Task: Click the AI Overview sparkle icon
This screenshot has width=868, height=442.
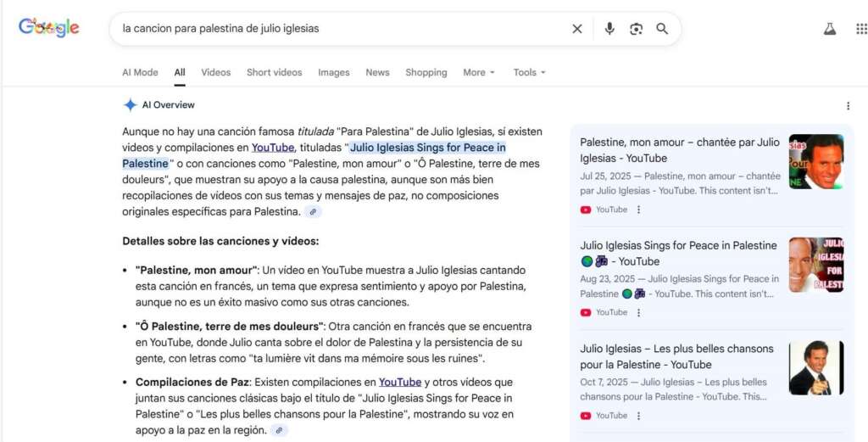Action: click(x=130, y=105)
